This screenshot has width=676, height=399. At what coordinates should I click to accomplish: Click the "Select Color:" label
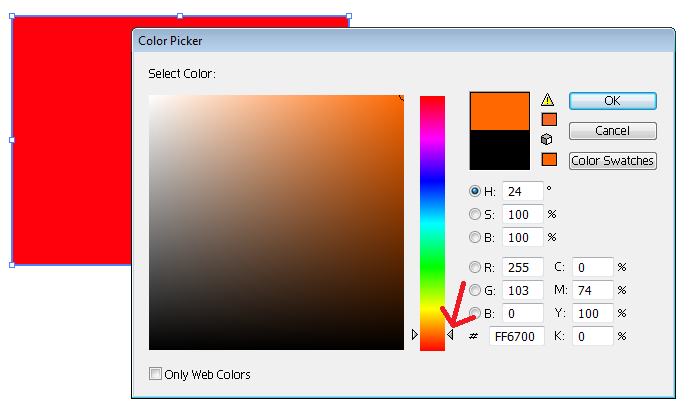tap(182, 74)
